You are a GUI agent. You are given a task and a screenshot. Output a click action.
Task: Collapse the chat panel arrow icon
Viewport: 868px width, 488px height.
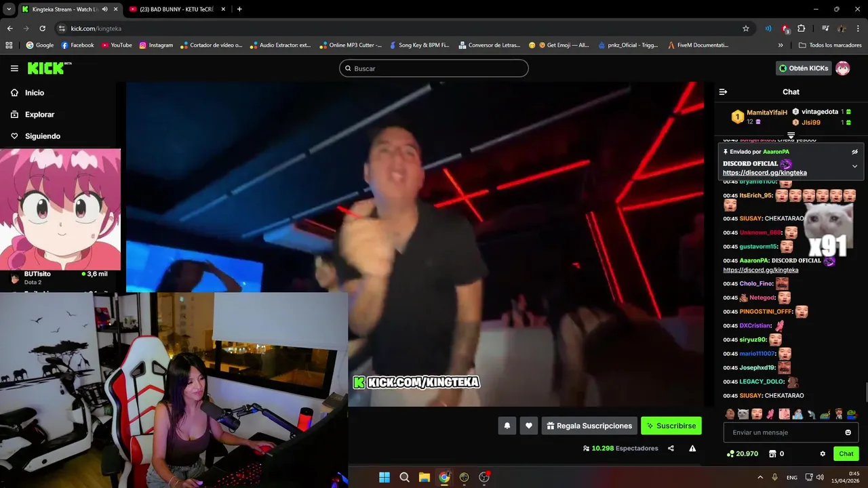[x=723, y=91]
